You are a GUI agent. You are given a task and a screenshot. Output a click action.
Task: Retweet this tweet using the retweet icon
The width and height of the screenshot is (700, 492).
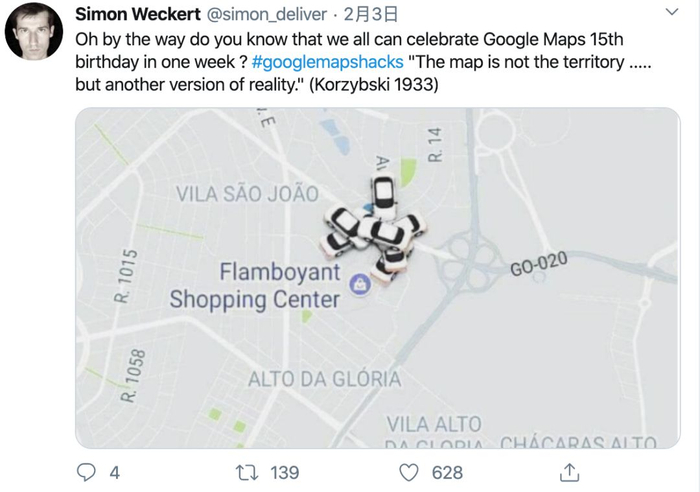pyautogui.click(x=245, y=472)
